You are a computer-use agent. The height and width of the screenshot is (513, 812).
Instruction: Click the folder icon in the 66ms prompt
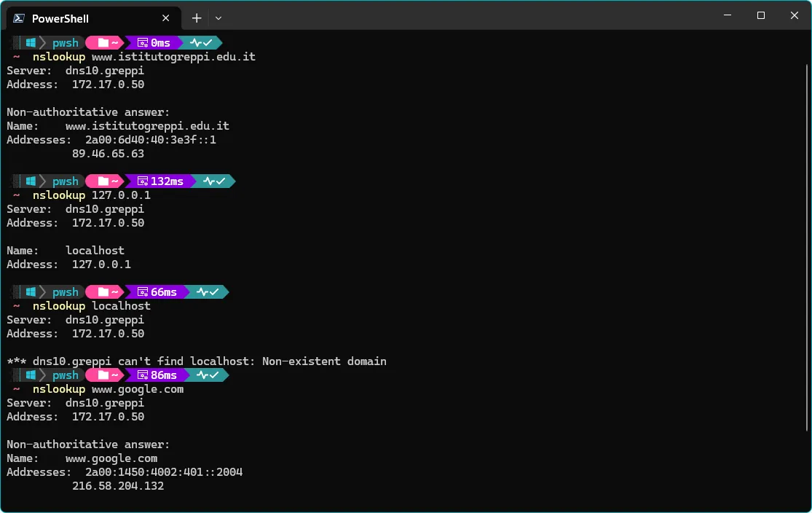(x=103, y=292)
